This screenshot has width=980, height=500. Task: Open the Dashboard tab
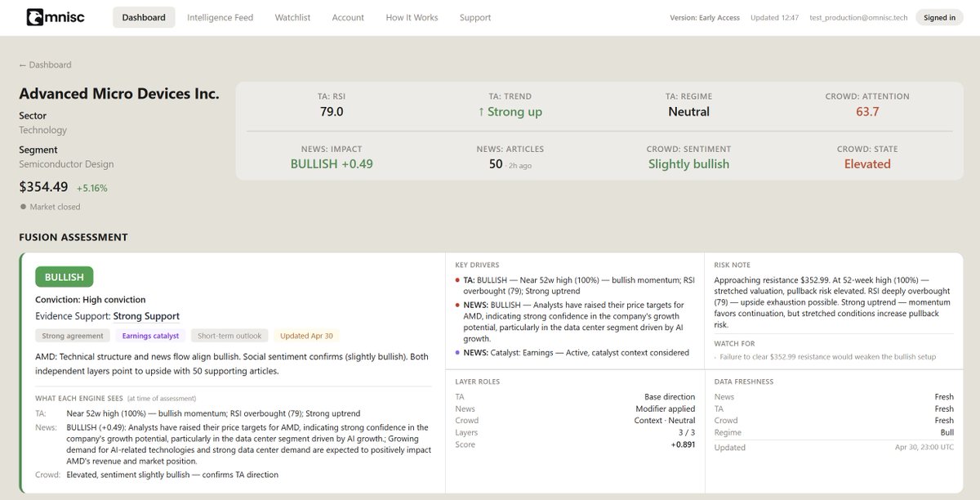[x=144, y=17]
